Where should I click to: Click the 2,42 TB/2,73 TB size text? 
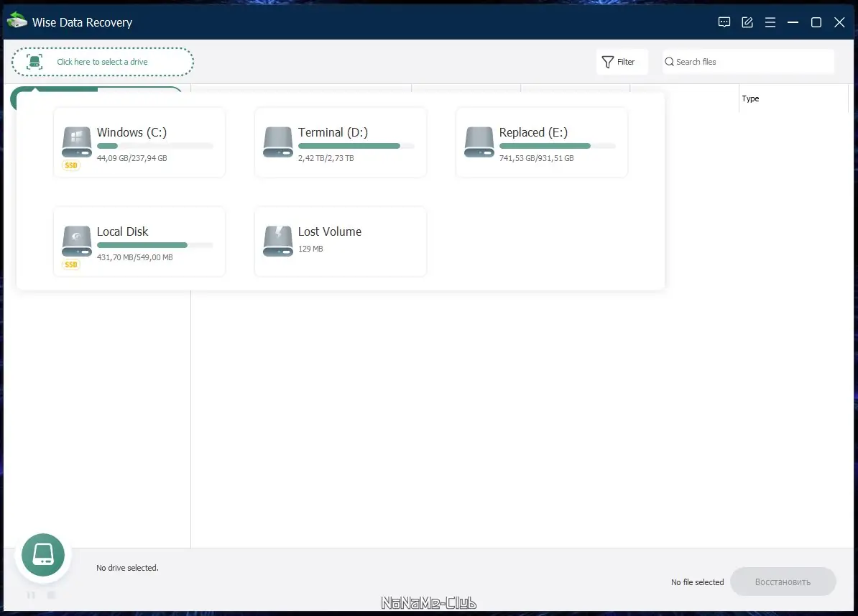point(326,158)
